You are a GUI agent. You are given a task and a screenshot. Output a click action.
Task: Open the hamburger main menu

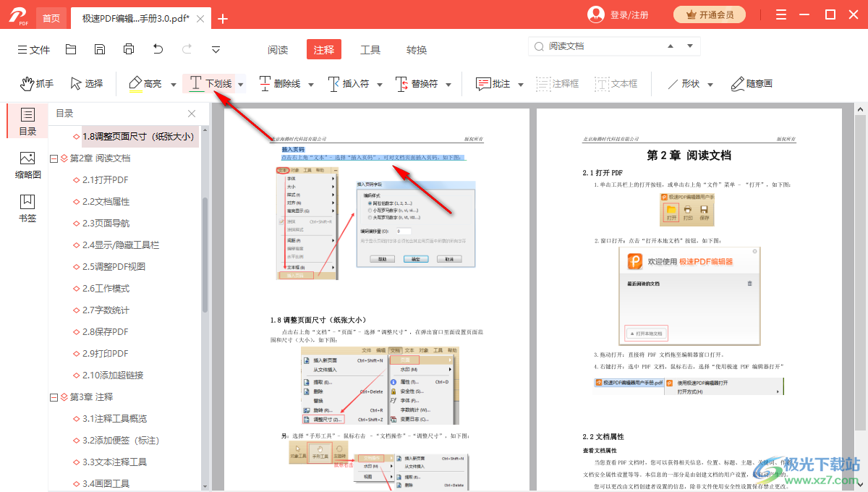pyautogui.click(x=781, y=14)
